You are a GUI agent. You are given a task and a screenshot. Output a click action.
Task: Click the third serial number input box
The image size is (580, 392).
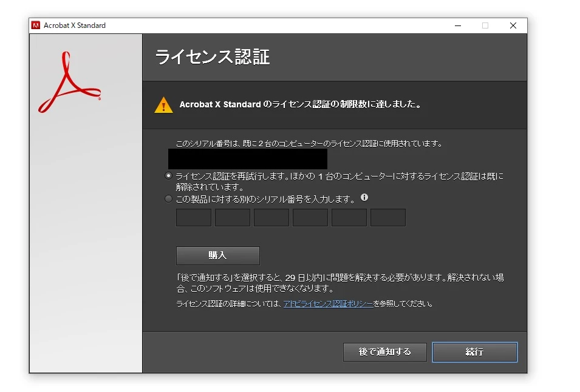271,217
